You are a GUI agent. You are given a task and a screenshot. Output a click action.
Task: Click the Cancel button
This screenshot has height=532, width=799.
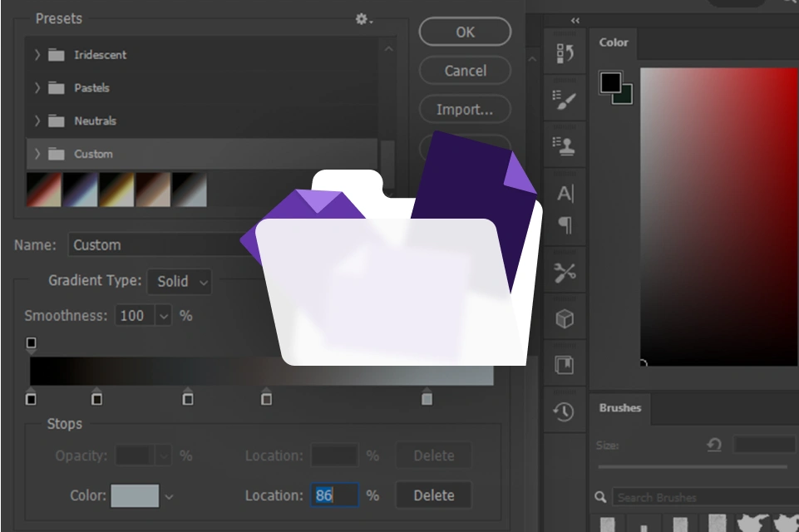465,71
